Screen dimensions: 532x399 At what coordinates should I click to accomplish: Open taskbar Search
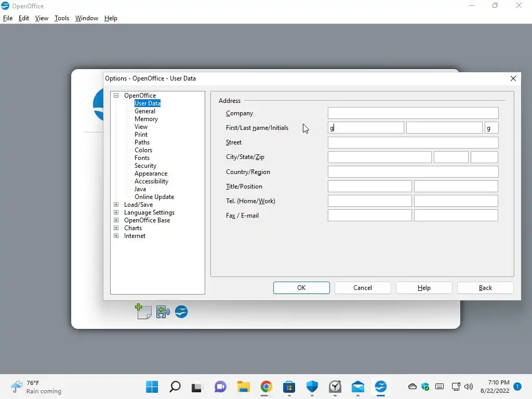coord(175,387)
